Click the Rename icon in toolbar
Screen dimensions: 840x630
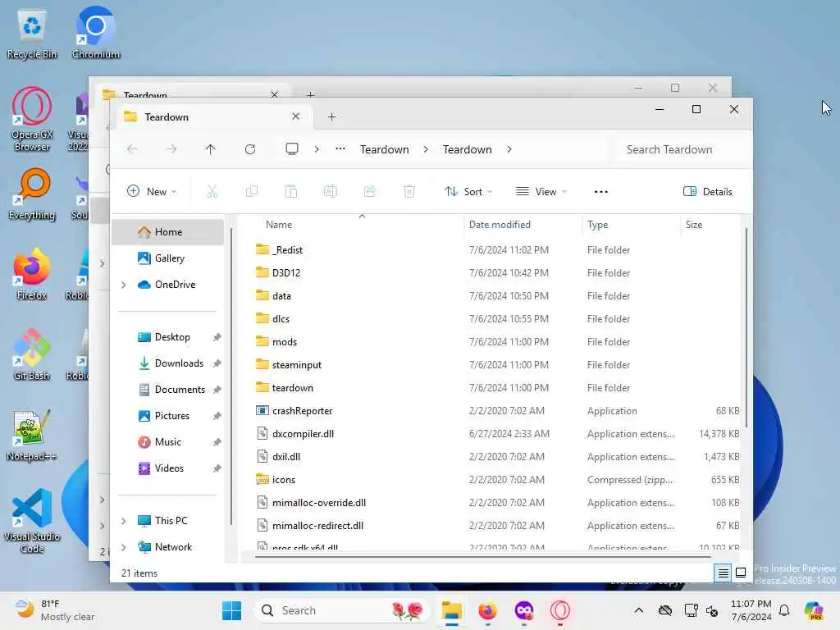331,191
